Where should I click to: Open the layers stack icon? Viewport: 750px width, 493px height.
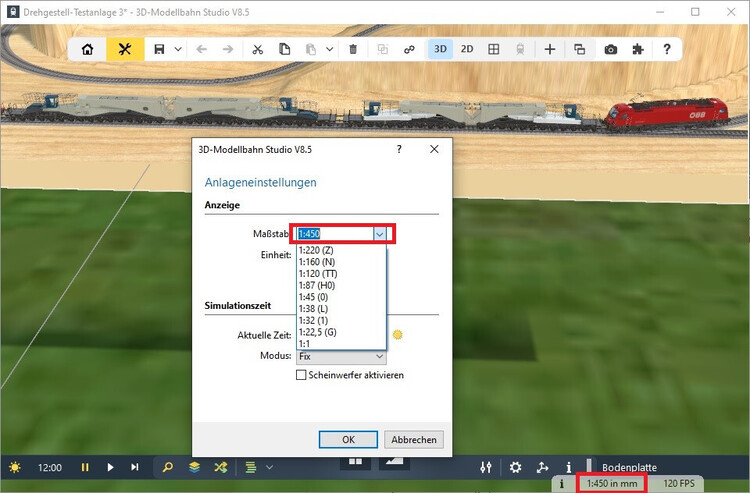pos(194,467)
